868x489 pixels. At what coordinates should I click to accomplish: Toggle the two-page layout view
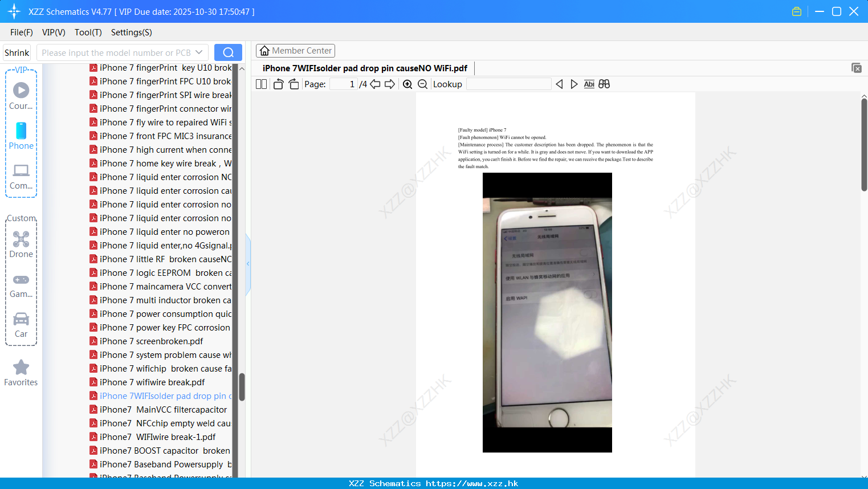click(x=261, y=84)
